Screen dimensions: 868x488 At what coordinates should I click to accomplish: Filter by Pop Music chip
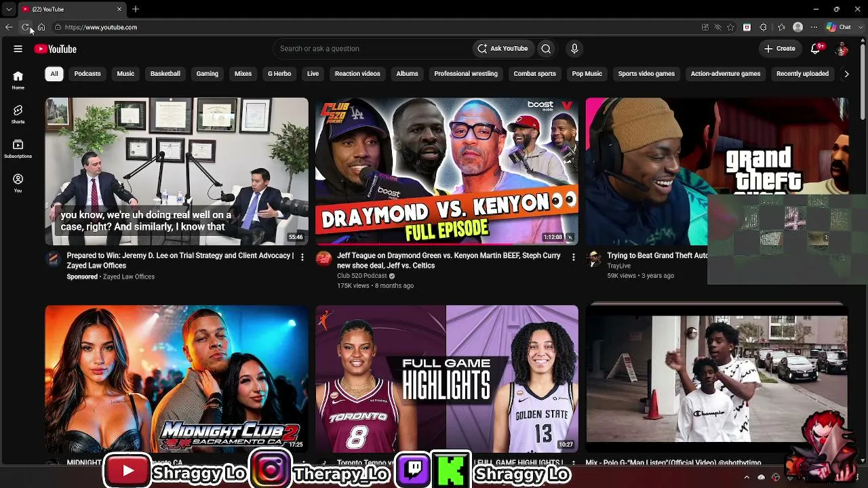pyautogui.click(x=587, y=74)
